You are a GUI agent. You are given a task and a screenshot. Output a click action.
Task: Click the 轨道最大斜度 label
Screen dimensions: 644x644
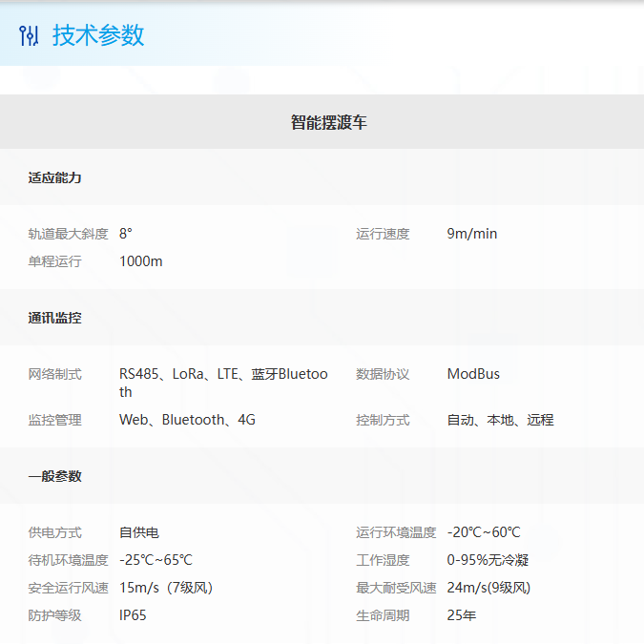(x=68, y=234)
